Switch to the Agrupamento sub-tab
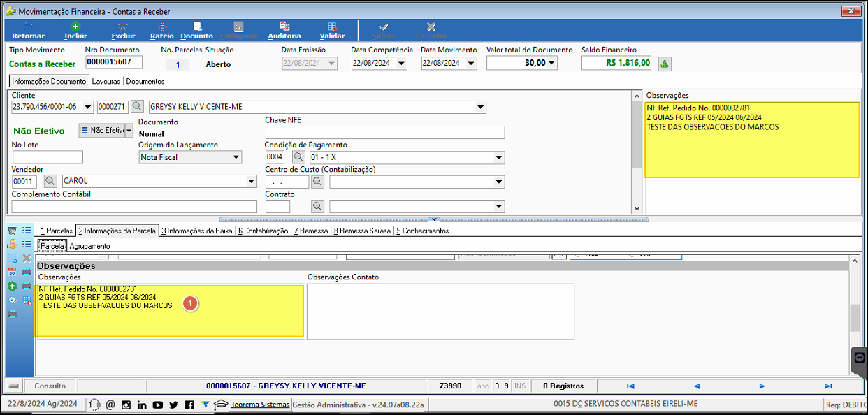Image resolution: width=868 pixels, height=415 pixels. pos(89,246)
